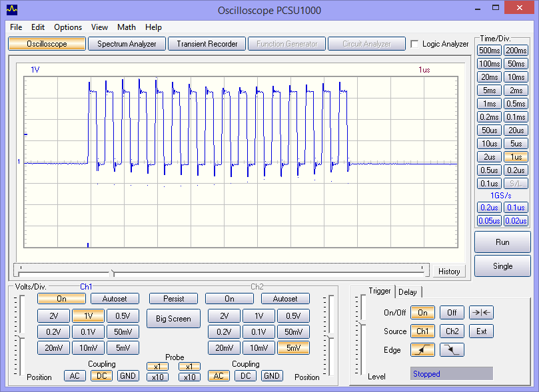Switch to the Delay tab
Image resolution: width=539 pixels, height=392 pixels.
pos(408,292)
